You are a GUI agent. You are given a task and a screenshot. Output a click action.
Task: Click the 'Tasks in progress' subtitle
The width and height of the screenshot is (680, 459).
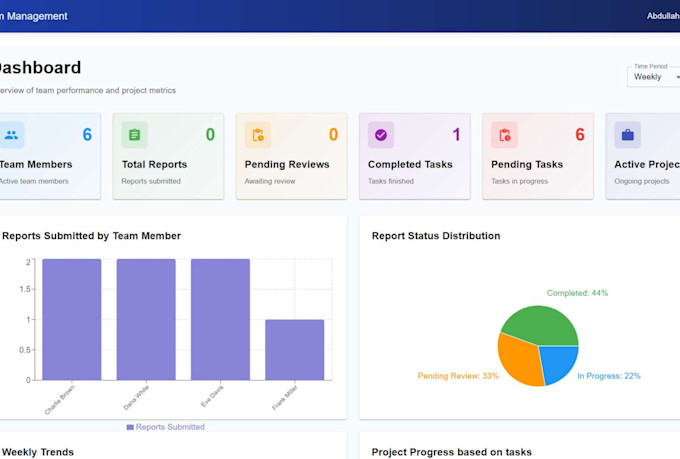(x=519, y=181)
